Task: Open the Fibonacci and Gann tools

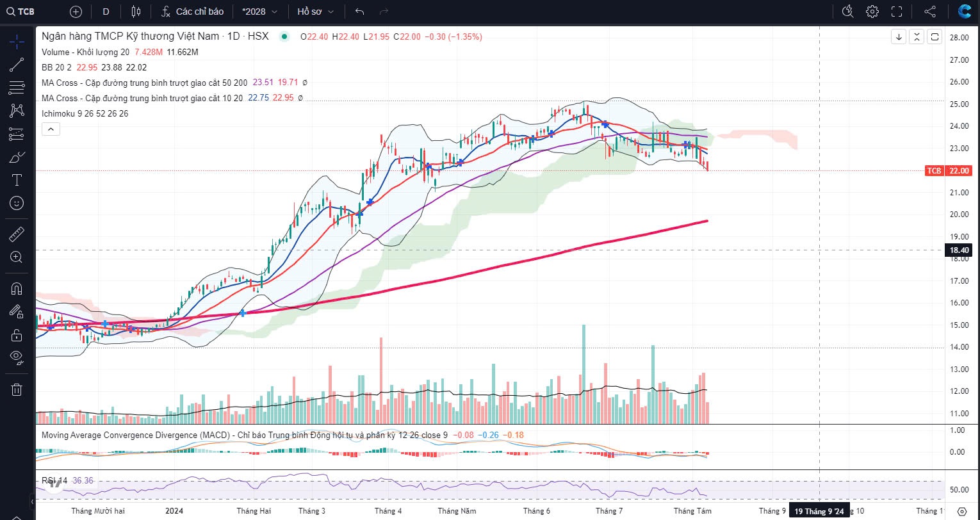Action: click(17, 87)
